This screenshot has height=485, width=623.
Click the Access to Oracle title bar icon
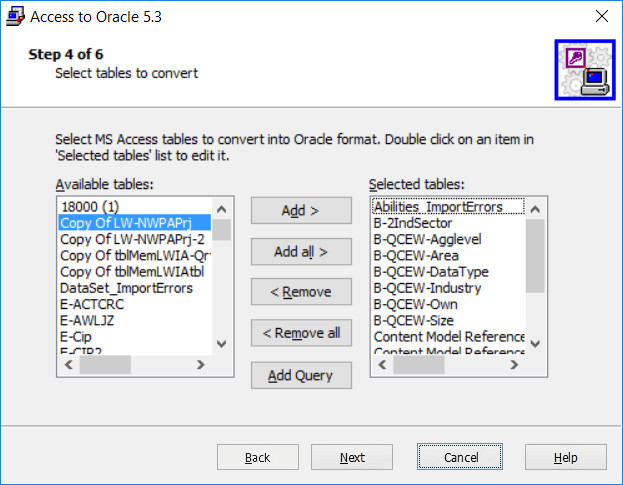coord(15,17)
